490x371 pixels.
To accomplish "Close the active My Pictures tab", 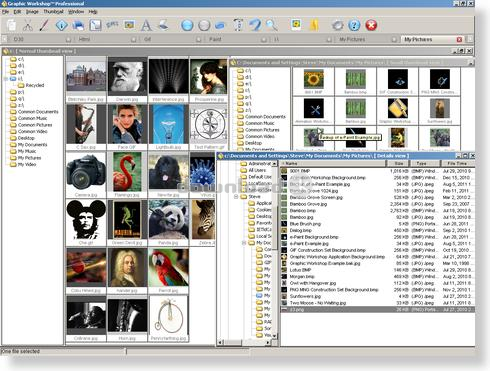I will (x=459, y=39).
